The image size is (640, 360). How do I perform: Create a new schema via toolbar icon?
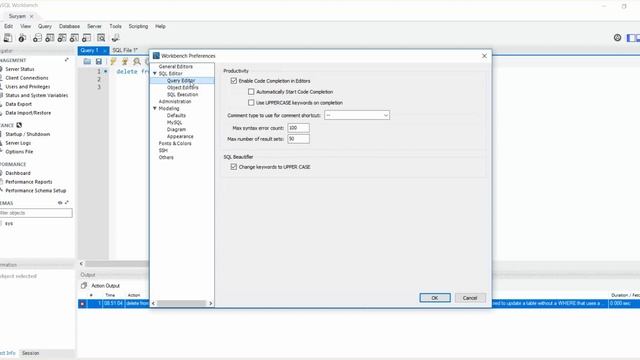tap(37, 38)
